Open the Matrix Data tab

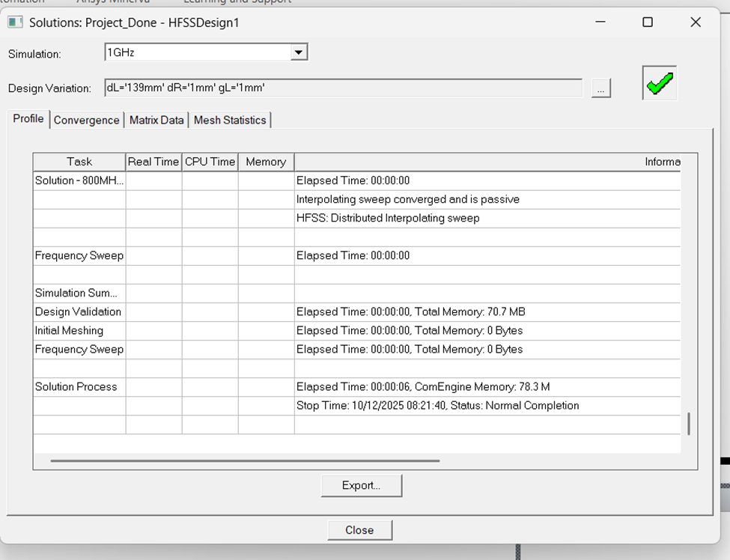(x=156, y=120)
